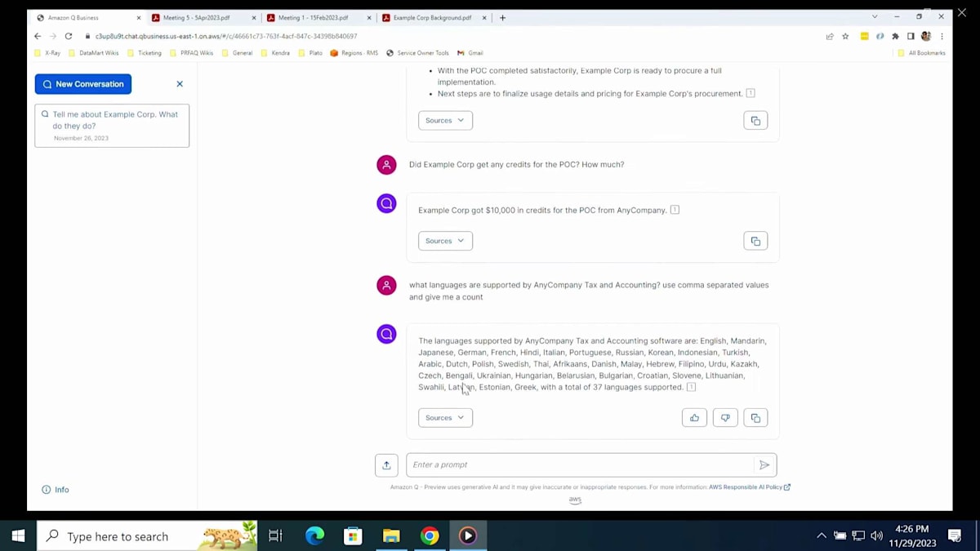The width and height of the screenshot is (980, 551).
Task: Copy the POC next-steps response
Action: point(755,121)
